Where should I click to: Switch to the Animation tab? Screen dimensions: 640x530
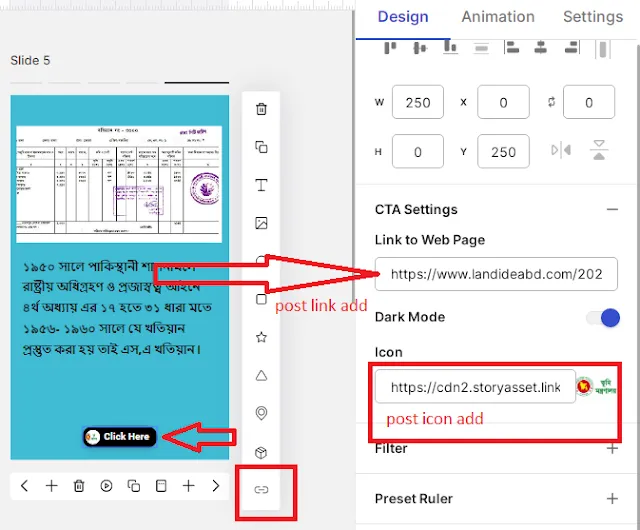click(x=496, y=17)
